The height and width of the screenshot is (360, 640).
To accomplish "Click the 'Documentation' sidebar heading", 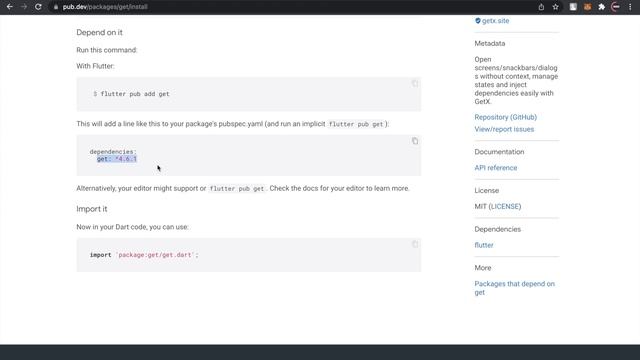I will (499, 151).
